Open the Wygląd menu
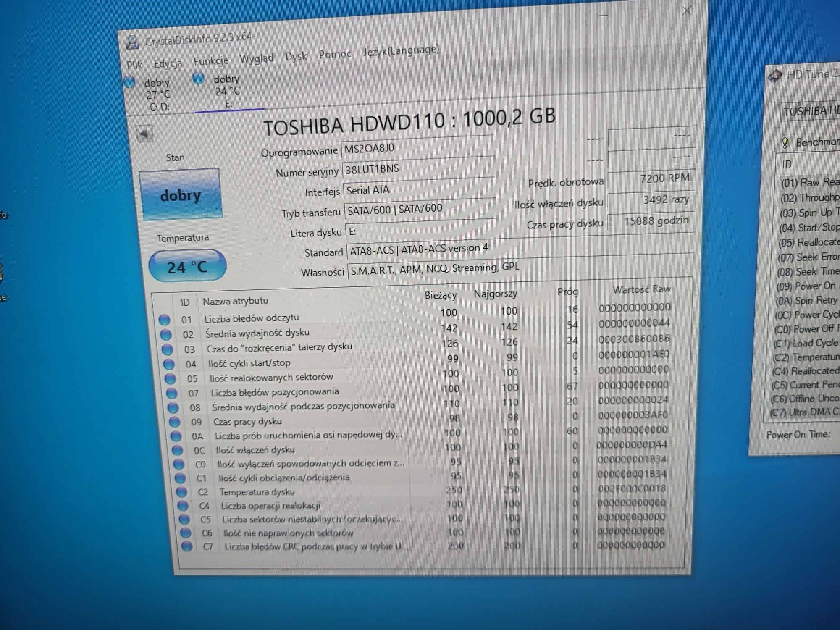 pyautogui.click(x=256, y=58)
